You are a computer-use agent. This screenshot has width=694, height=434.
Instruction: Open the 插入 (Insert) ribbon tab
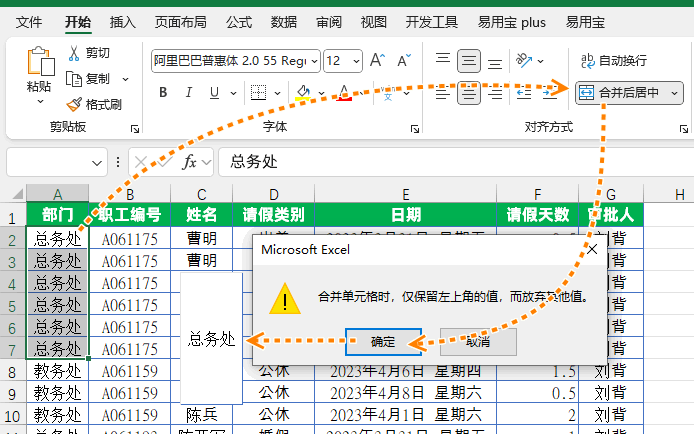122,21
